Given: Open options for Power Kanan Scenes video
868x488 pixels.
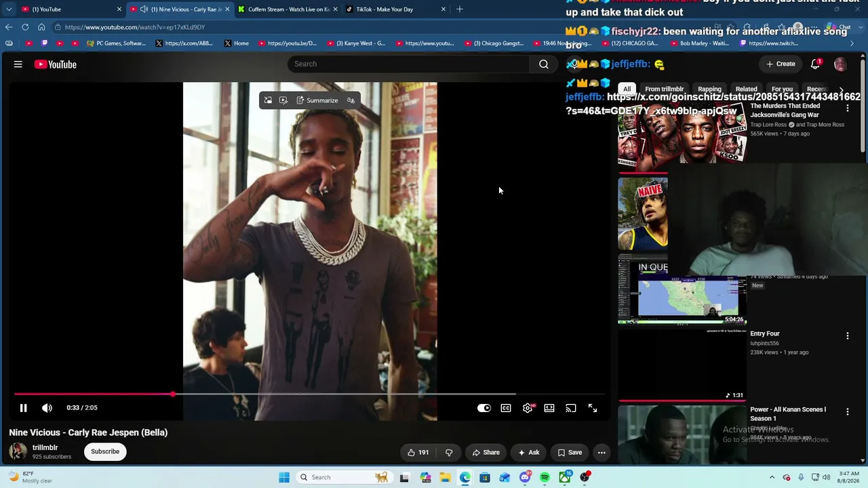Looking at the screenshot, I should tap(847, 411).
